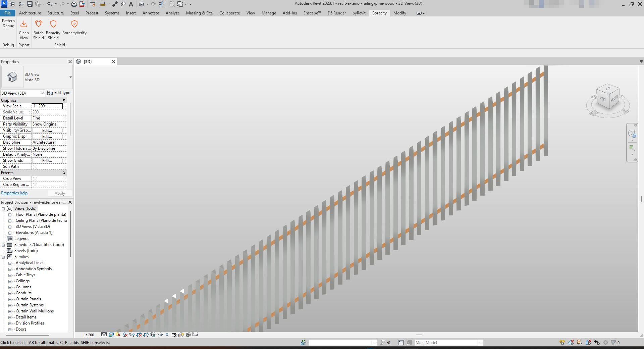Click Pattern Debug button in ribbon
The width and height of the screenshot is (644, 349).
pos(8,23)
